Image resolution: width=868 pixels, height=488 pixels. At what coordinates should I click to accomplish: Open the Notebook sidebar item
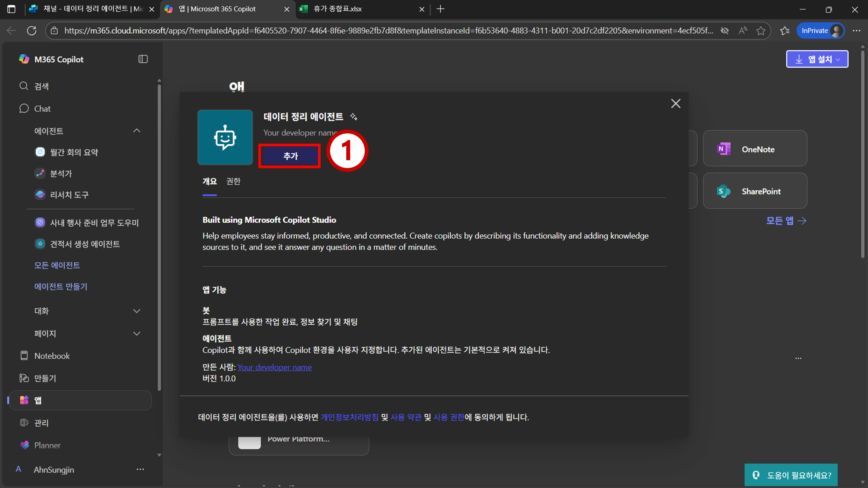[x=52, y=356]
